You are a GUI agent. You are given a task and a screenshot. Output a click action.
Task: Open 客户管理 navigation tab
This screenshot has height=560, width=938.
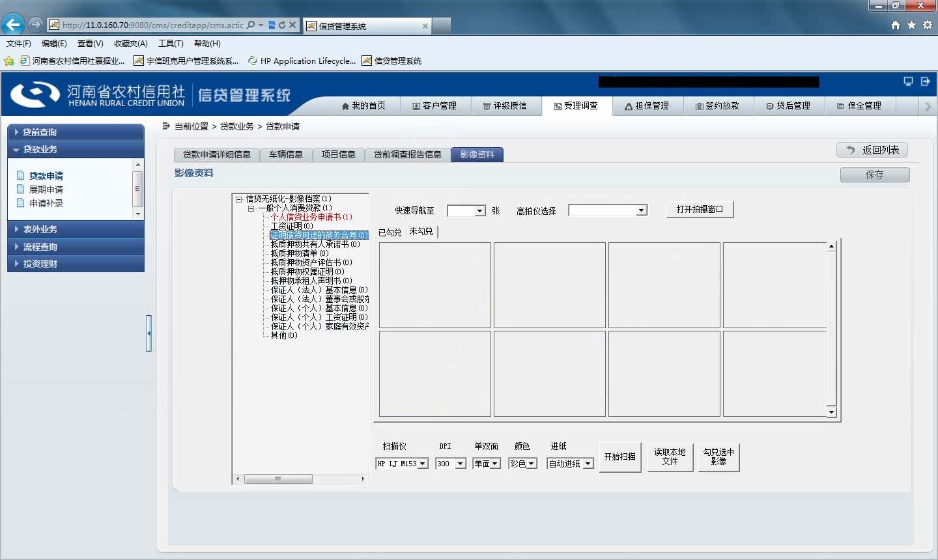(434, 105)
